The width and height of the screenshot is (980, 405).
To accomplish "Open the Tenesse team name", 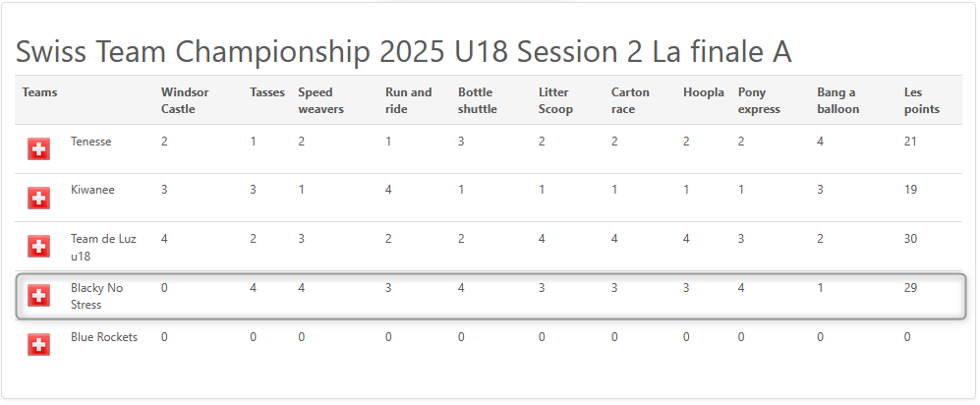I will 90,142.
